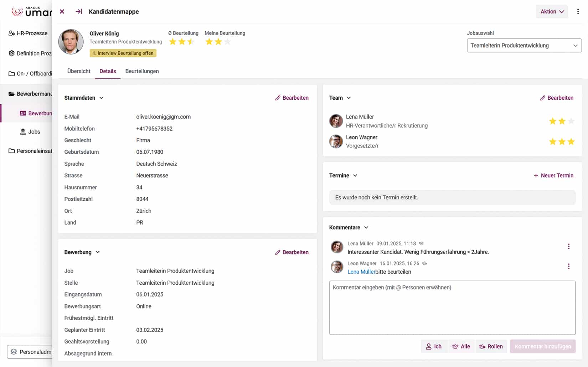Toggle the Ich audience option
The width and height of the screenshot is (588, 367).
(434, 346)
